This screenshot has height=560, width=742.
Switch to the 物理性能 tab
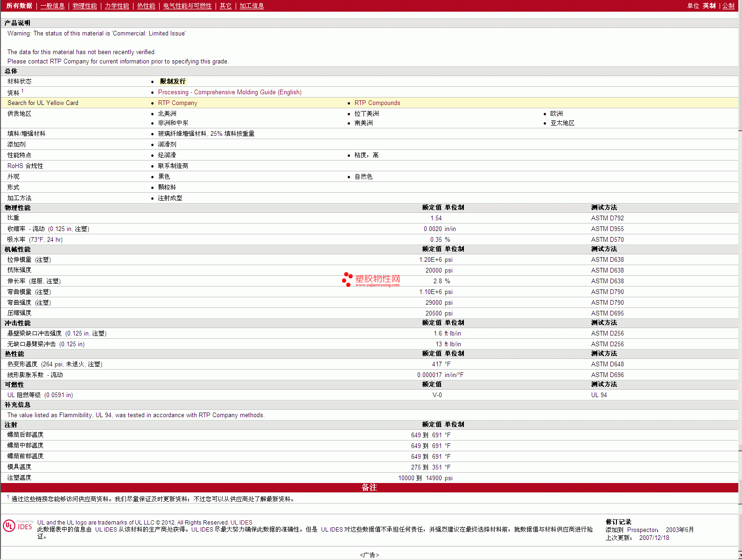click(x=84, y=6)
